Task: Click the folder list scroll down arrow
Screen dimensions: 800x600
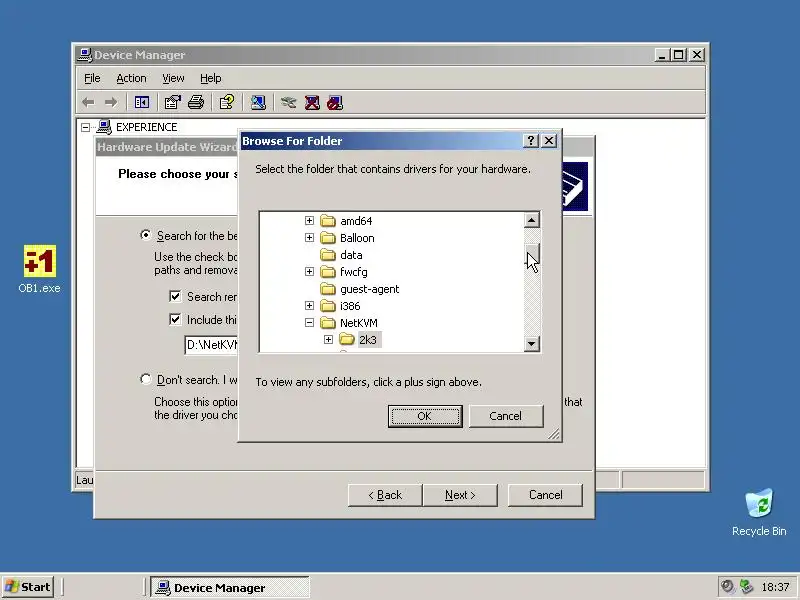Action: [532, 343]
